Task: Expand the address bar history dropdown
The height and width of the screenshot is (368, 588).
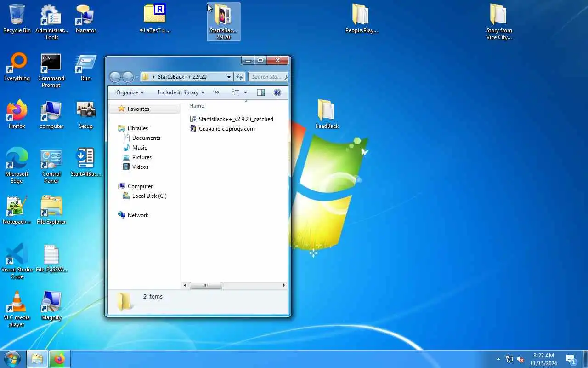Action: (229, 77)
